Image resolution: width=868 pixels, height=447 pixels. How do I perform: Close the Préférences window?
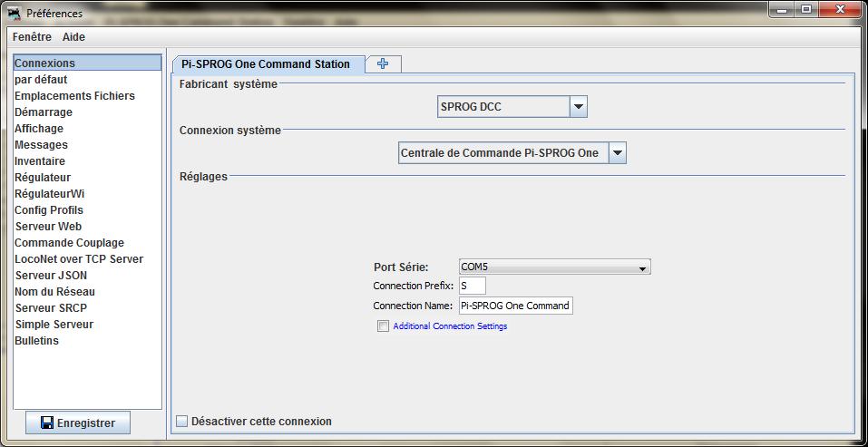coord(840,9)
